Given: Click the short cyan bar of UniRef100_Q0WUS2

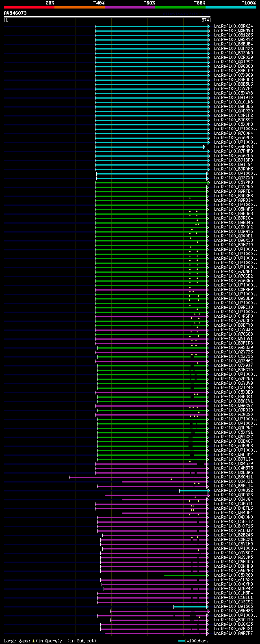Looking at the screenshot, I should point(194,491).
